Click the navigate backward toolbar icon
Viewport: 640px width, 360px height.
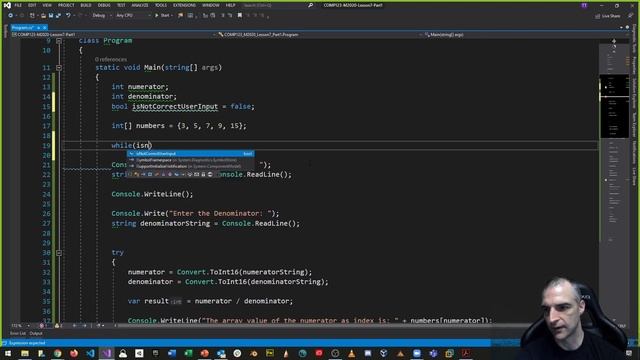(x=10, y=16)
